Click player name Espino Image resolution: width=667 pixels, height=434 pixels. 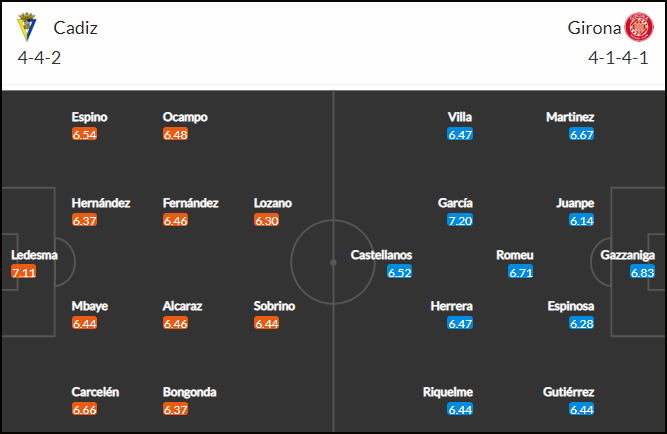pos(89,117)
